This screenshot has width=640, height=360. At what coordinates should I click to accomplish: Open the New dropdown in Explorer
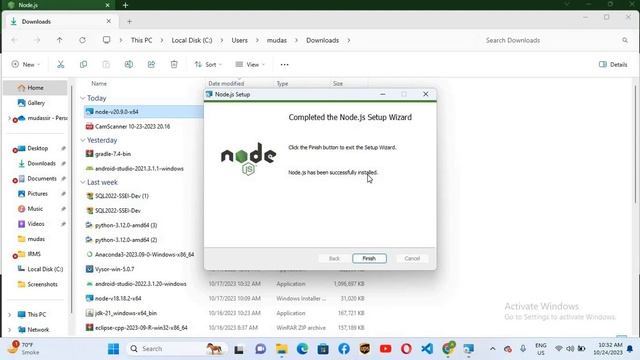[x=26, y=64]
